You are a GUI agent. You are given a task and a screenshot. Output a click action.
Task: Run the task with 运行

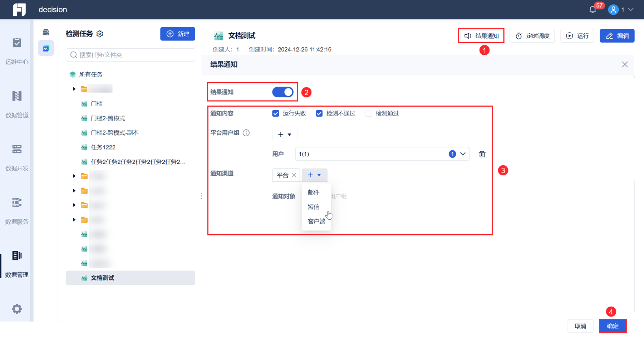577,36
